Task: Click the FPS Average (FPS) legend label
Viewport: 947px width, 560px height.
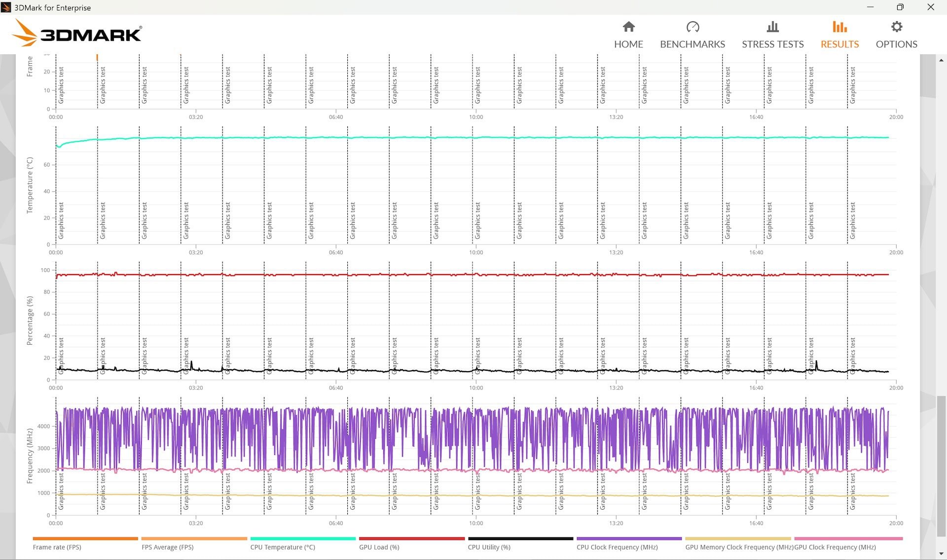Action: pos(167,547)
